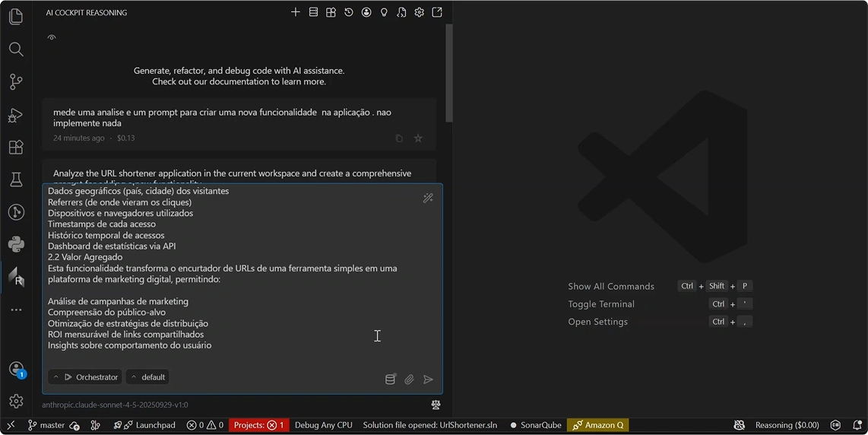This screenshot has width=868, height=435.
Task: Switch to the Extensions view
Action: point(16,148)
